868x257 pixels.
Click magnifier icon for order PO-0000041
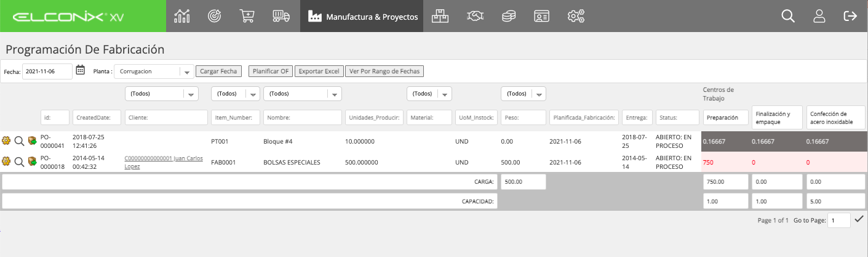tap(19, 142)
